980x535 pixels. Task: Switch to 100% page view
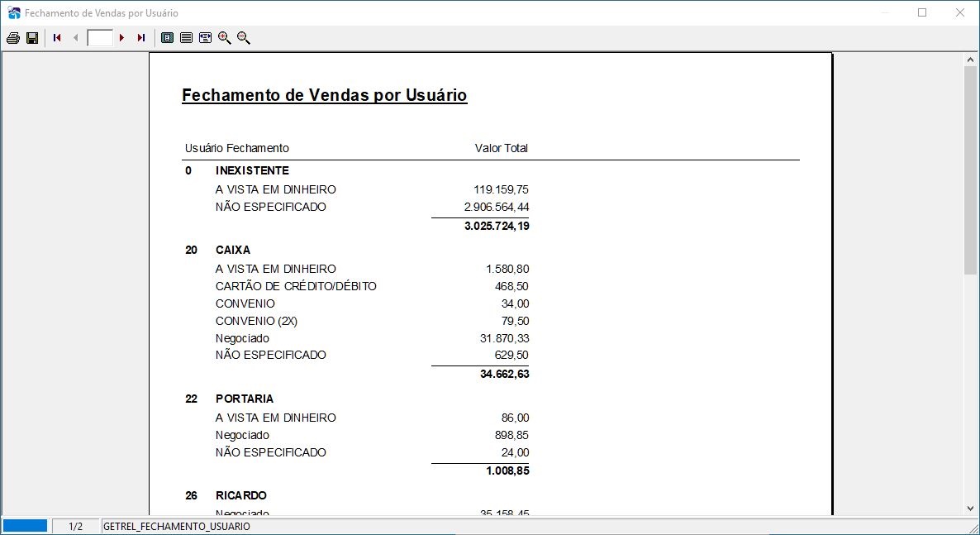(x=186, y=38)
